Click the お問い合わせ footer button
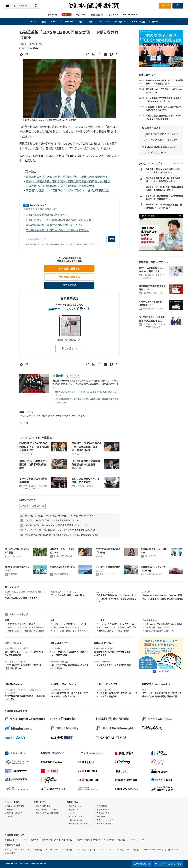The width and height of the screenshot is (188, 868). click(x=142, y=864)
